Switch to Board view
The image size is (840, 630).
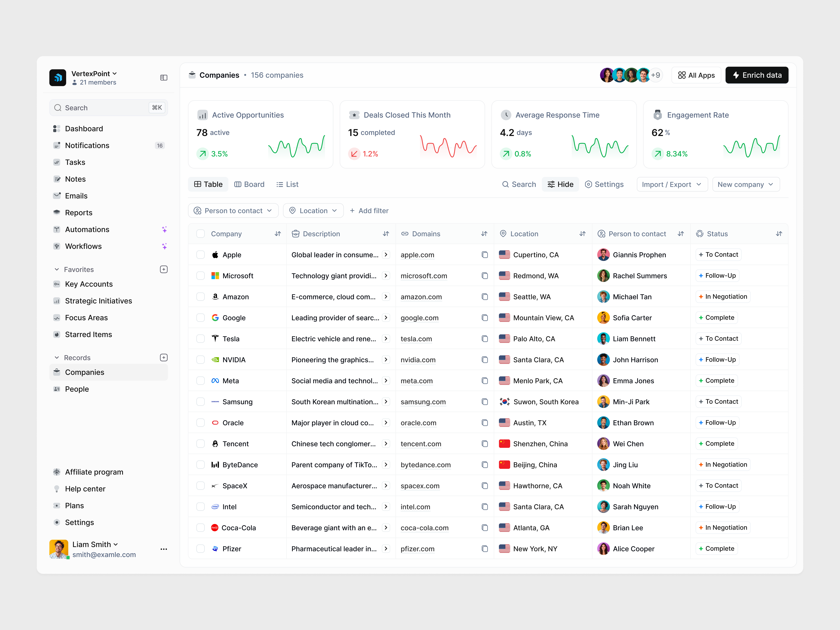[250, 184]
